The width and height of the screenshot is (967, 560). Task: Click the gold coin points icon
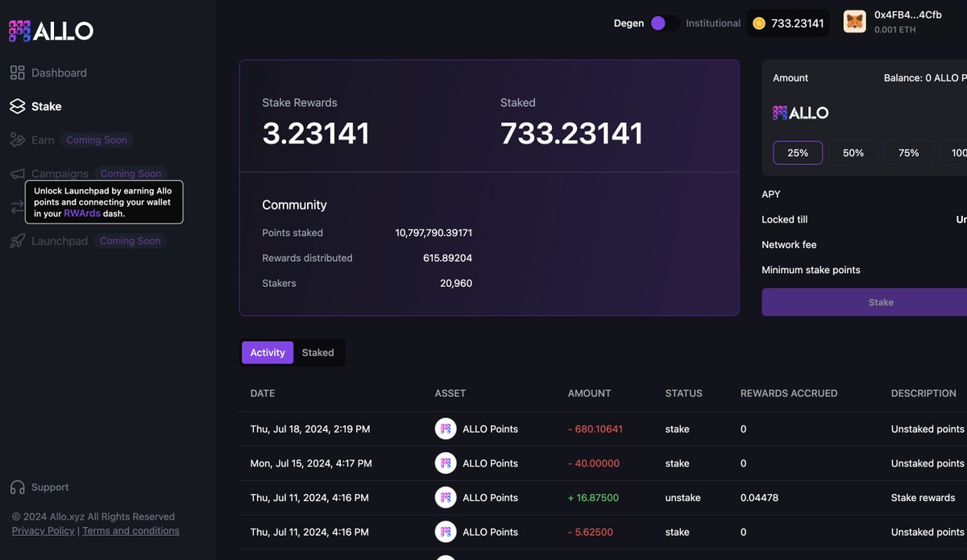pyautogui.click(x=759, y=23)
